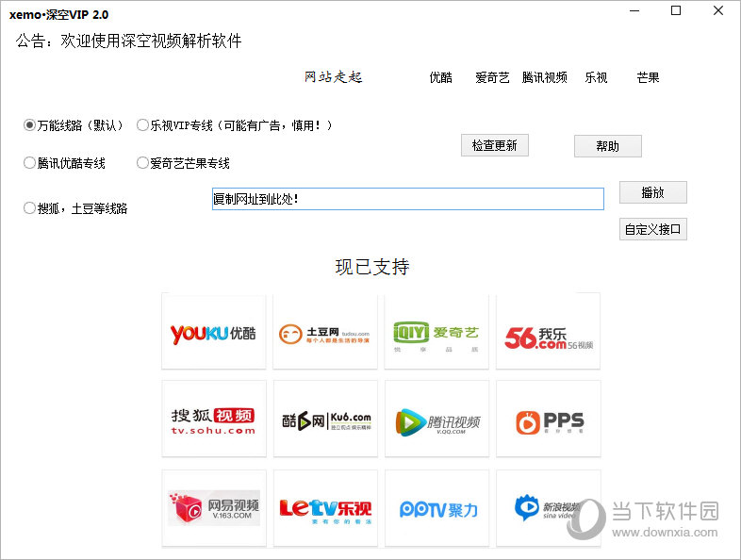Click the 播放 button
741x560 pixels.
pos(653,192)
